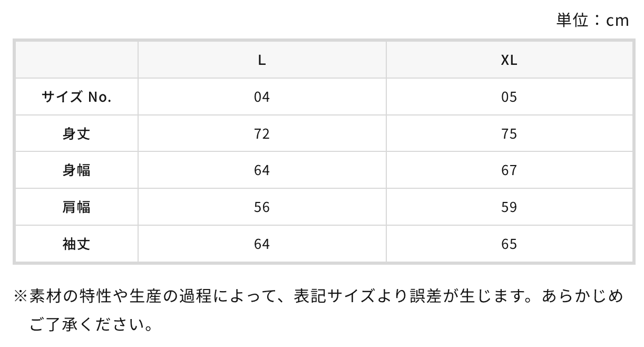Click the 肩幅 value 56 for L
This screenshot has height=347, width=644.
coord(262,207)
